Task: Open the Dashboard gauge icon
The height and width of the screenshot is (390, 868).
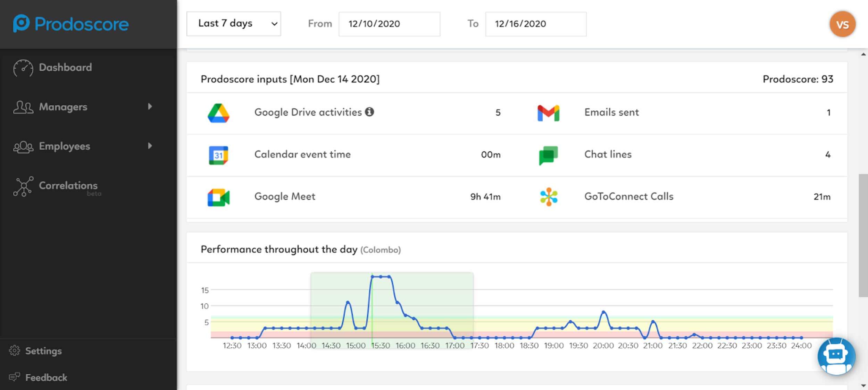Action: (x=23, y=68)
